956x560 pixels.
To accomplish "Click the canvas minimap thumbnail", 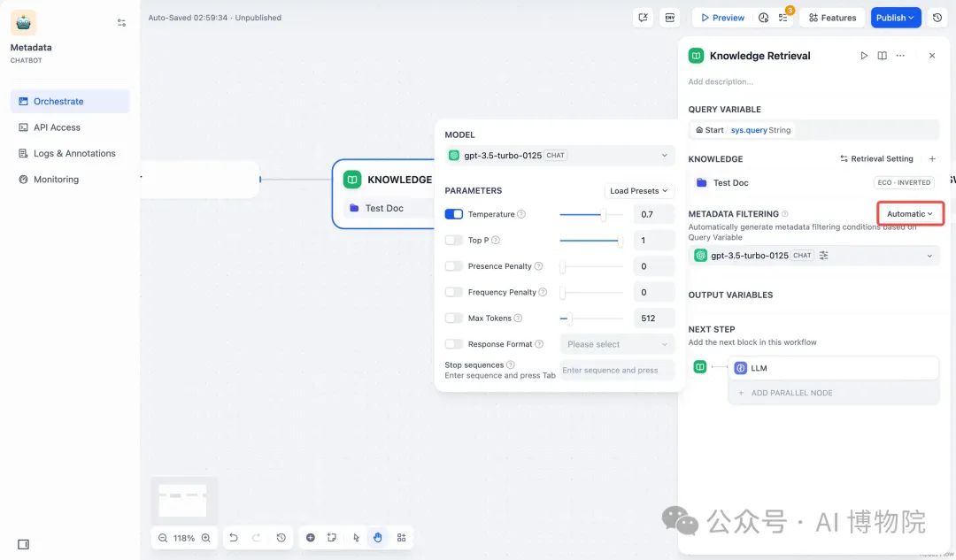I will [x=183, y=500].
